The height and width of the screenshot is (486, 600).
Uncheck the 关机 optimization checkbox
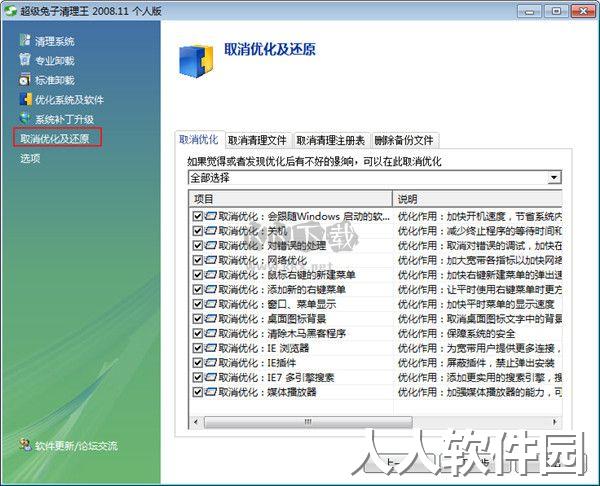[197, 231]
